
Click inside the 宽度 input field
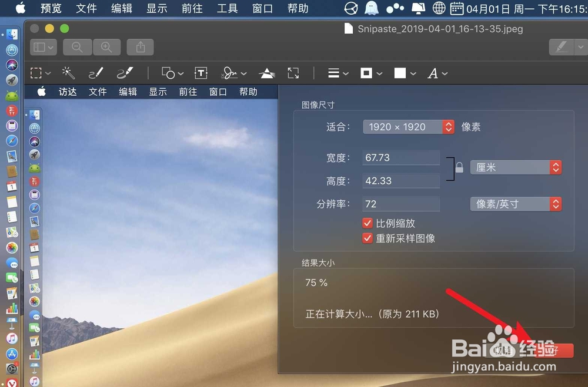click(x=400, y=157)
